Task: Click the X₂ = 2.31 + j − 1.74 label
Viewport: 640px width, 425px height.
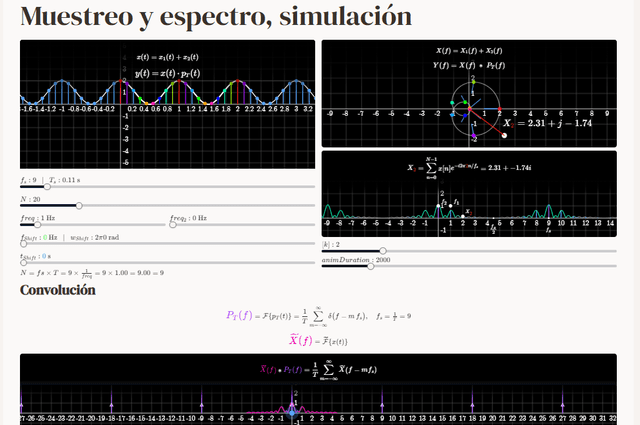Action: [x=547, y=123]
